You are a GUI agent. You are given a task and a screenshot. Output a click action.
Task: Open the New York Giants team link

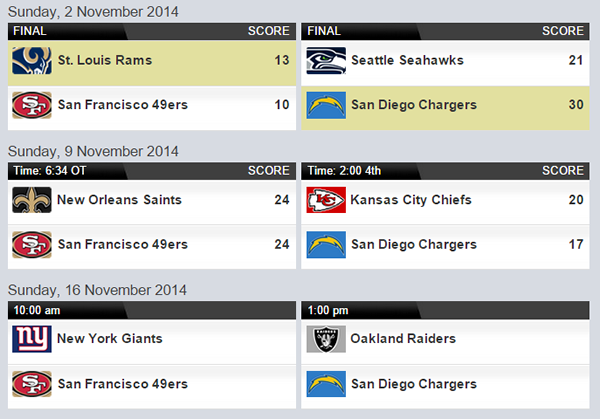[x=110, y=339]
